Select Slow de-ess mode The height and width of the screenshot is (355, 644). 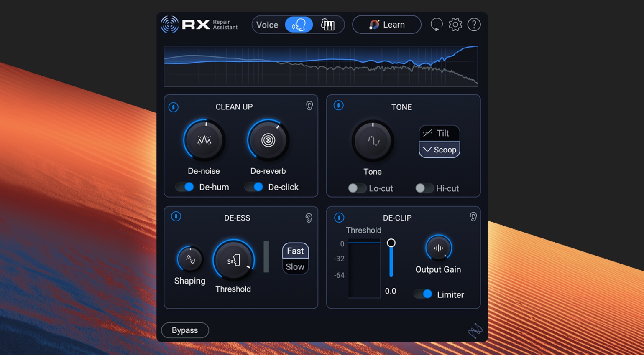point(295,267)
